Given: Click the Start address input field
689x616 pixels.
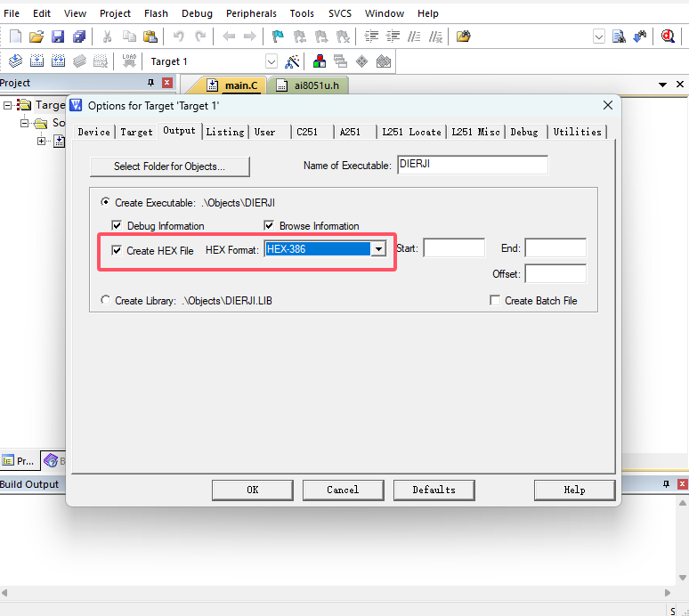Looking at the screenshot, I should (454, 248).
